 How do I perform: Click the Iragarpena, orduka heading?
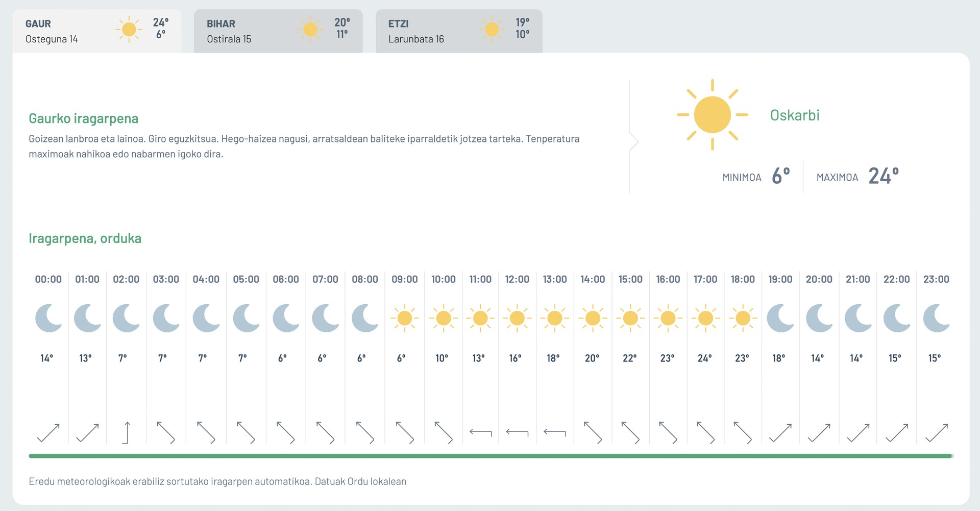click(85, 238)
